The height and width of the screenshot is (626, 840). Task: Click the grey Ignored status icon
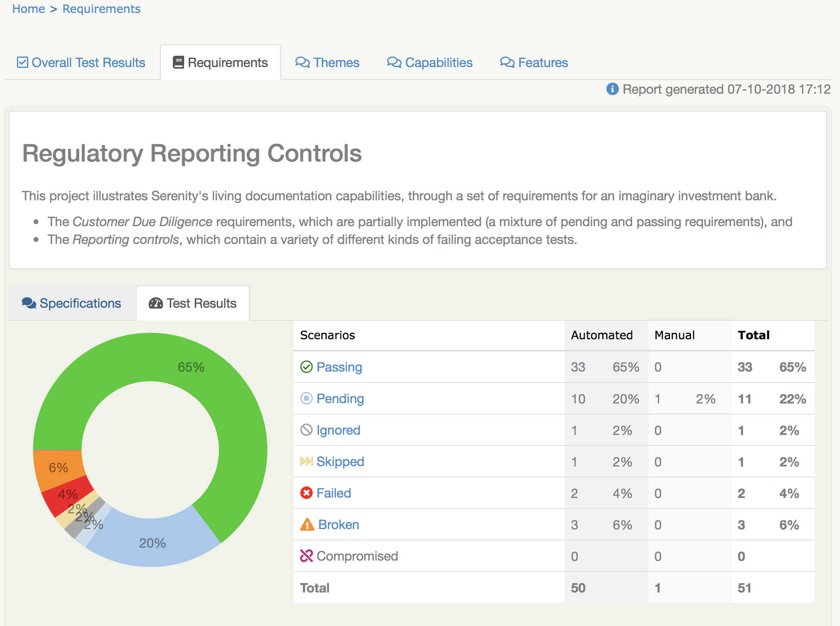(307, 430)
